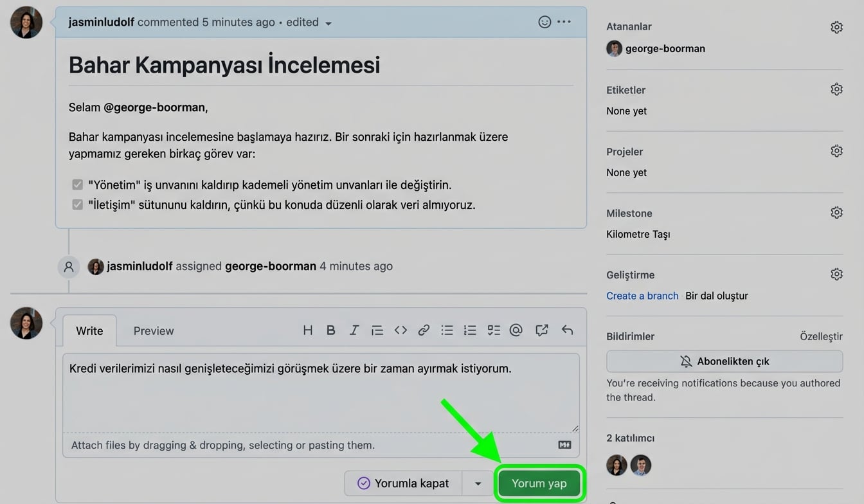Open the Create a branch link
This screenshot has height=504, width=864.
642,296
